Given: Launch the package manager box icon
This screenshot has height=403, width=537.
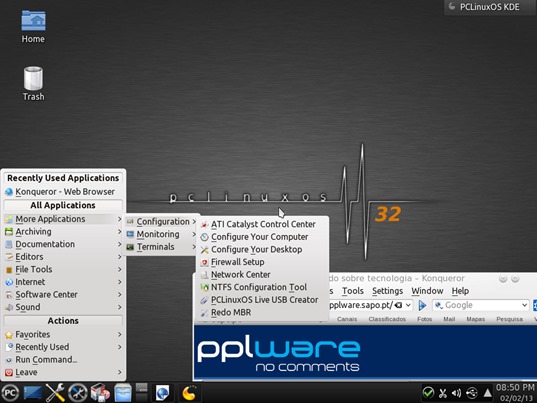Looking at the screenshot, I should (x=100, y=392).
